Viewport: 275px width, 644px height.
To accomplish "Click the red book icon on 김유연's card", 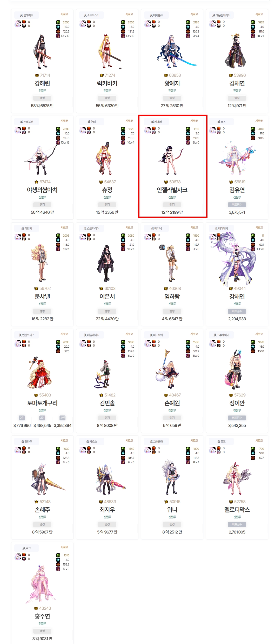I will point(219,128).
